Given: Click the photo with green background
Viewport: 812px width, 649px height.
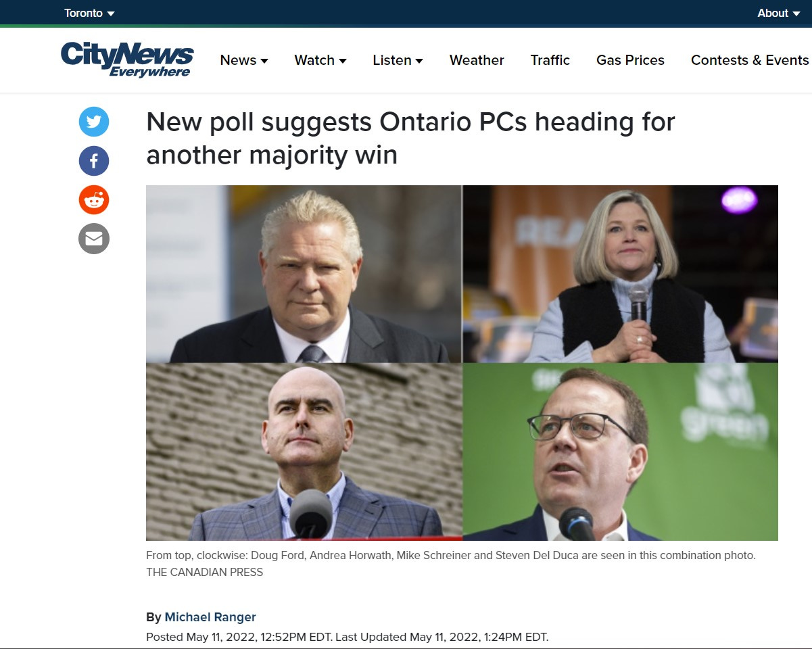Looking at the screenshot, I should coord(621,452).
